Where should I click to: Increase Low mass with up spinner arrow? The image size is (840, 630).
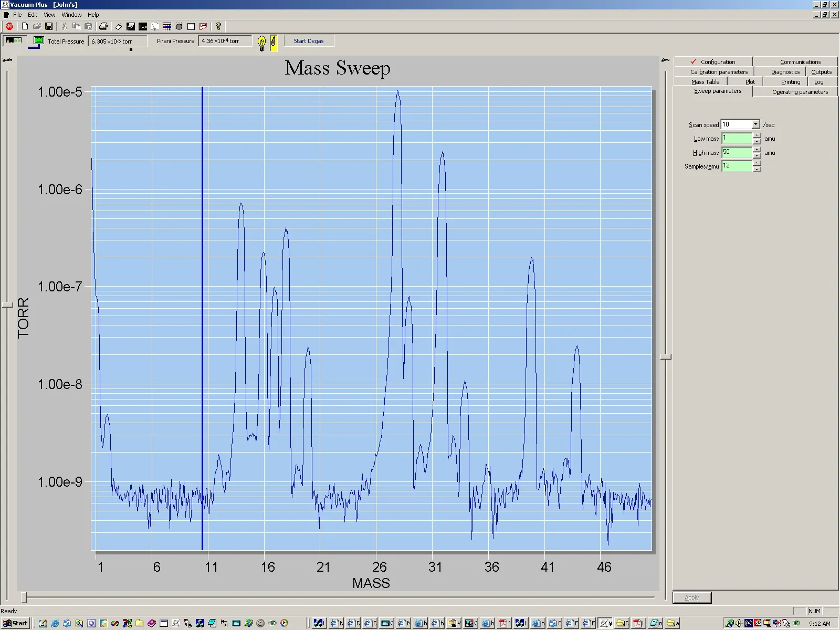pyautogui.click(x=757, y=135)
